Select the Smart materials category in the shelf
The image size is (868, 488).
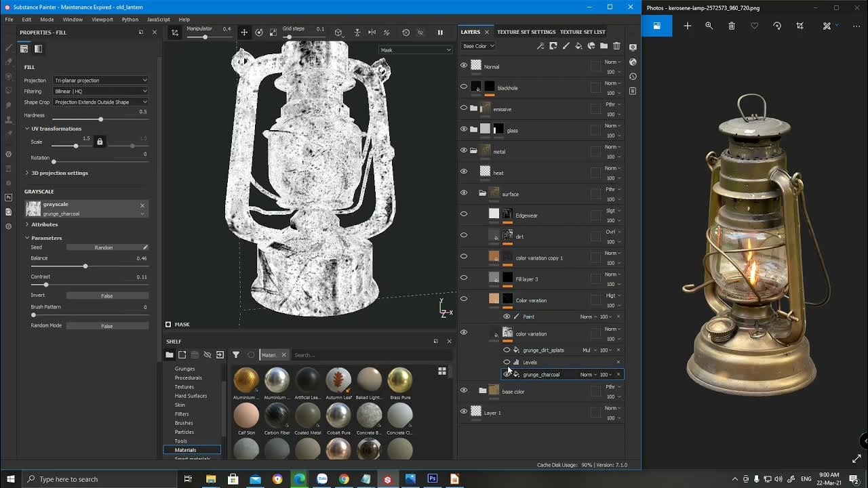[192, 459]
